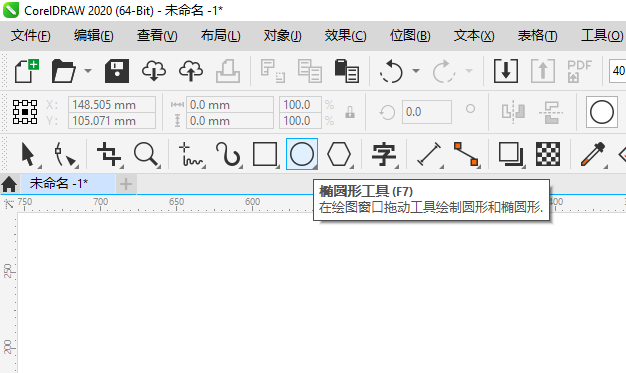Select the Parallel Dimension tool
This screenshot has width=626, height=373.
tap(430, 155)
